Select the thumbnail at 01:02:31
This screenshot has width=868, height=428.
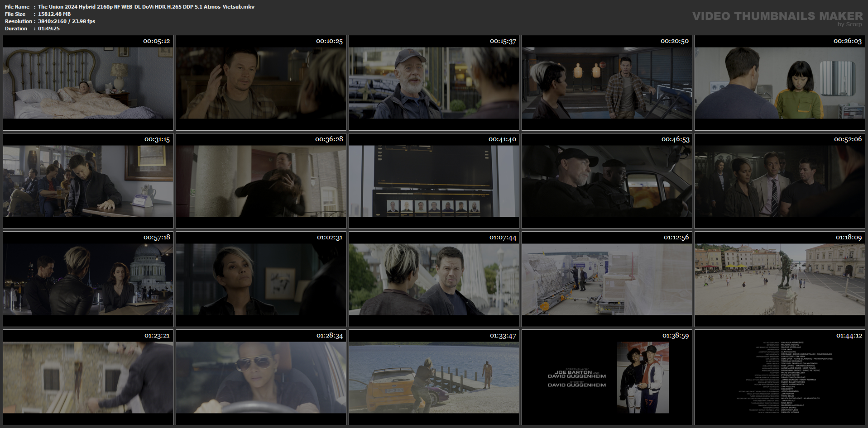click(261, 279)
